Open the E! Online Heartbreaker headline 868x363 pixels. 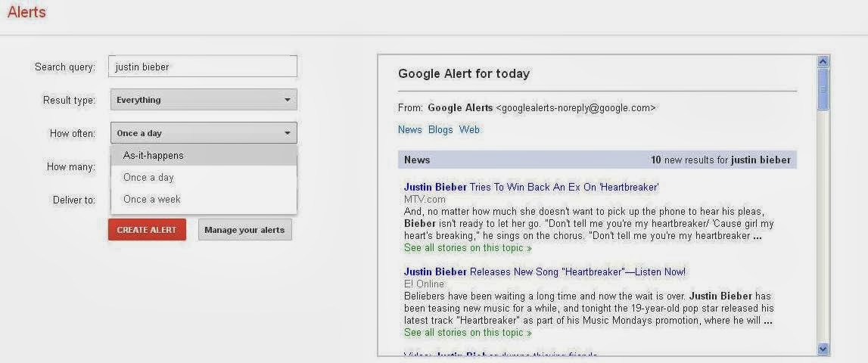[x=545, y=271]
